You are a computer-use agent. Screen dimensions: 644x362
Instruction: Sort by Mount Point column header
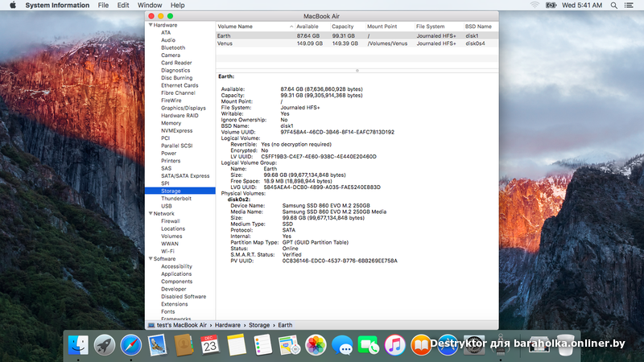point(390,27)
